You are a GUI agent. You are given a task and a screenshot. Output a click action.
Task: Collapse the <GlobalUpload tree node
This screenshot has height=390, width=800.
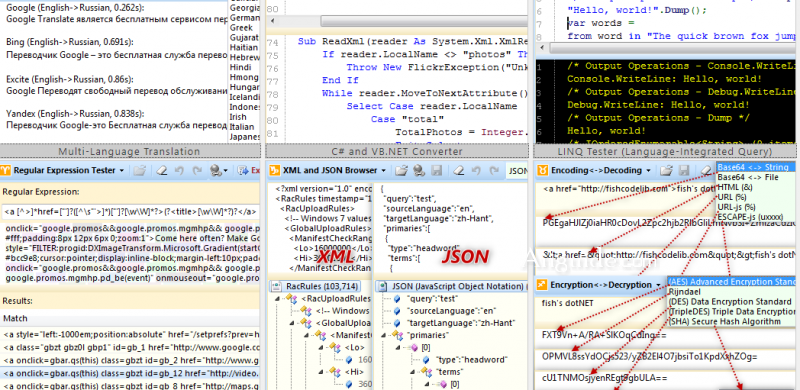(292, 323)
